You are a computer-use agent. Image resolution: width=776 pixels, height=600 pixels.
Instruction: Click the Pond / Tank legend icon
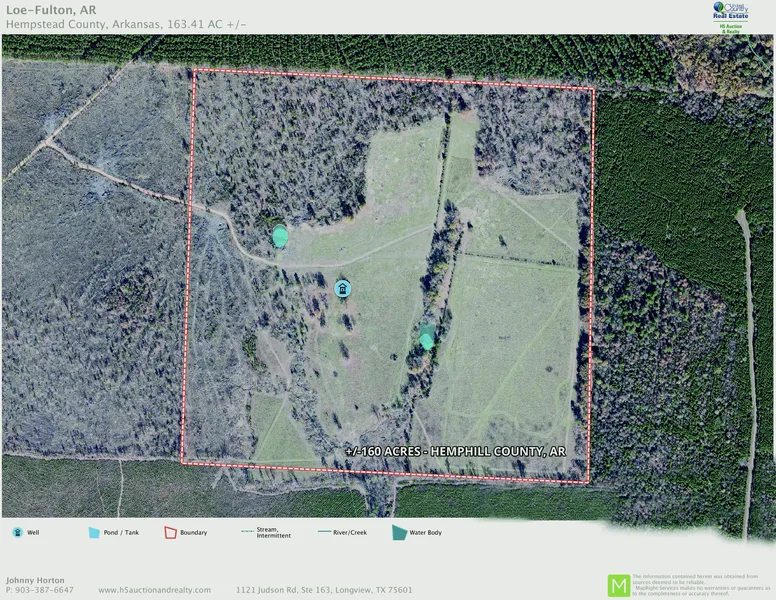pos(94,532)
